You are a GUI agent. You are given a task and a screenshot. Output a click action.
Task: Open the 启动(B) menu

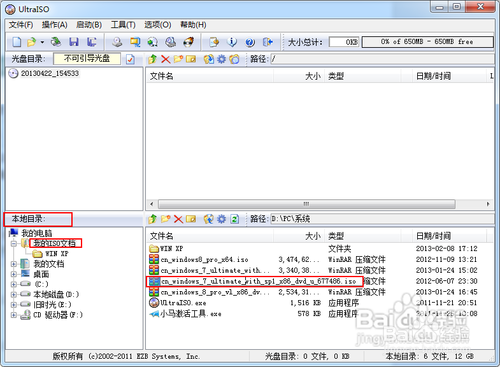89,25
